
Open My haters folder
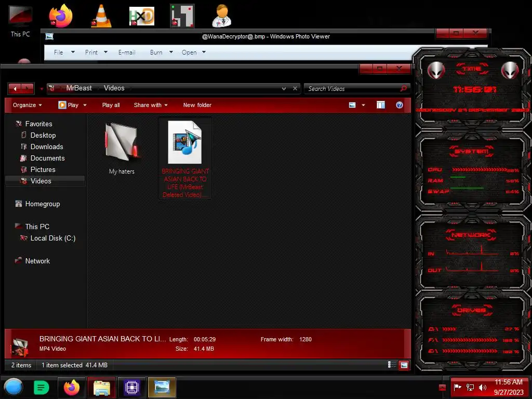122,148
